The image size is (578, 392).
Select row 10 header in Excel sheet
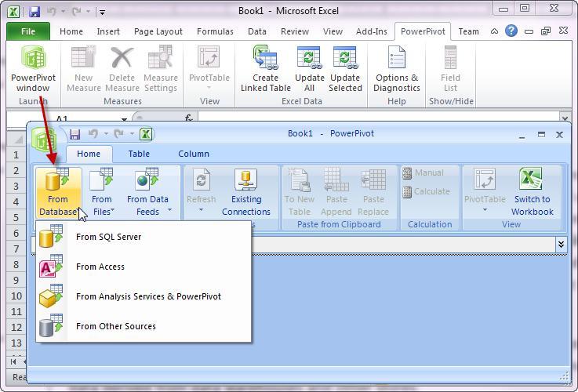coord(16,296)
